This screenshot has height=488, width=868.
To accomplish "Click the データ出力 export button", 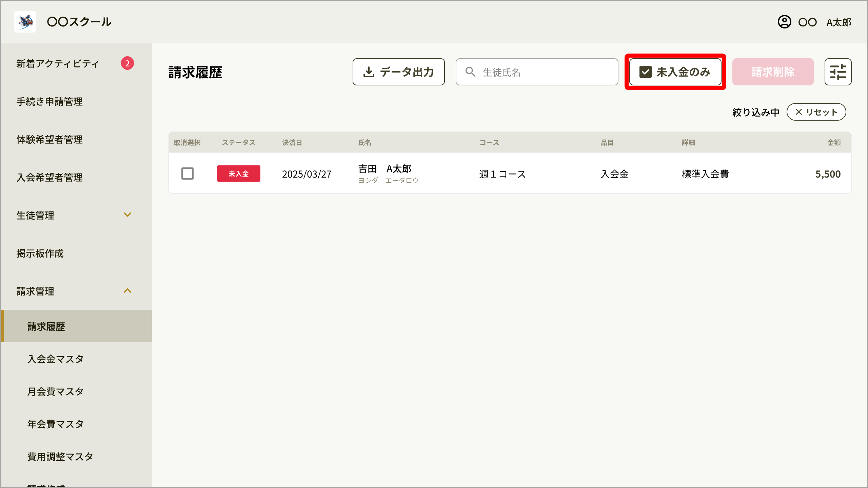I will tap(399, 72).
